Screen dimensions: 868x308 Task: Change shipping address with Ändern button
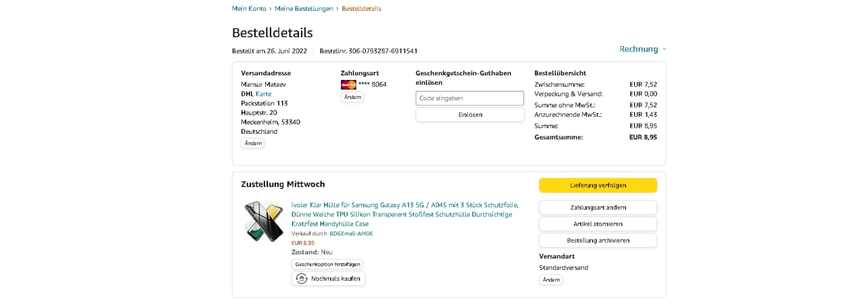click(x=253, y=143)
